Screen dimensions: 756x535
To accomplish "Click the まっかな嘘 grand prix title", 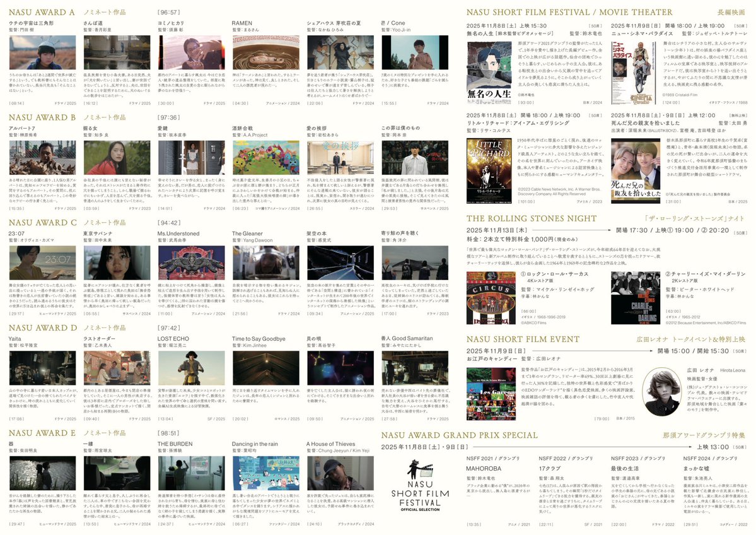I will 696,468.
